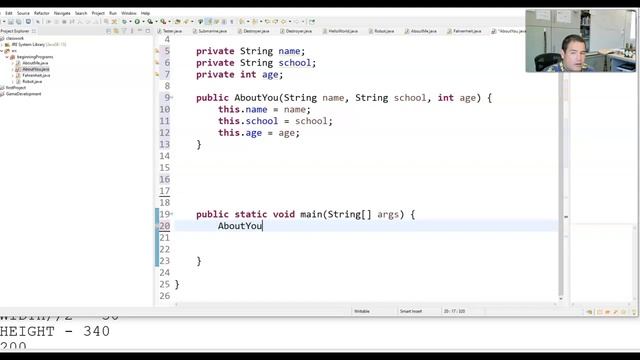
Task: Open the Project menu
Action: (x=98, y=13)
